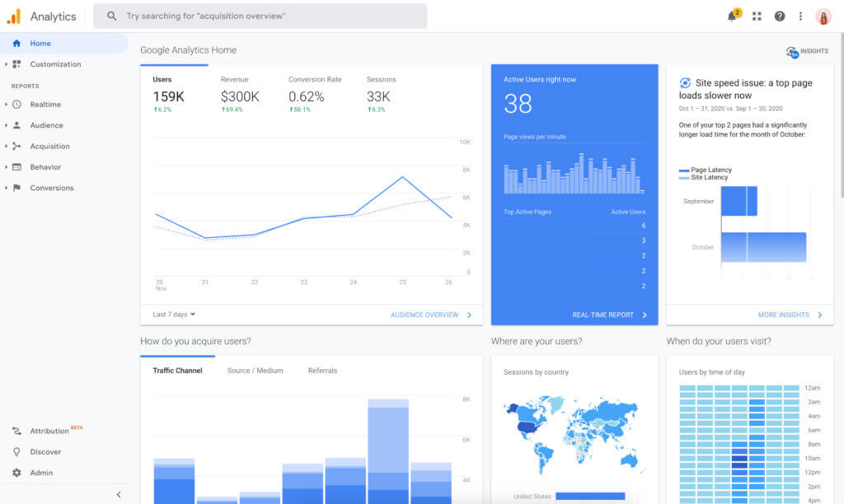
Task: Click the tallest bar in Traffic Channel chart
Action: click(388, 451)
